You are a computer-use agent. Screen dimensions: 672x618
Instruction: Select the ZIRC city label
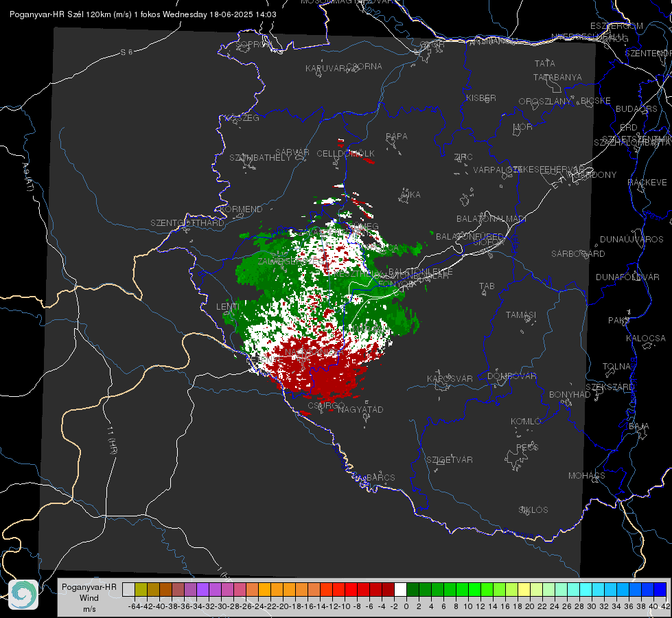click(463, 157)
